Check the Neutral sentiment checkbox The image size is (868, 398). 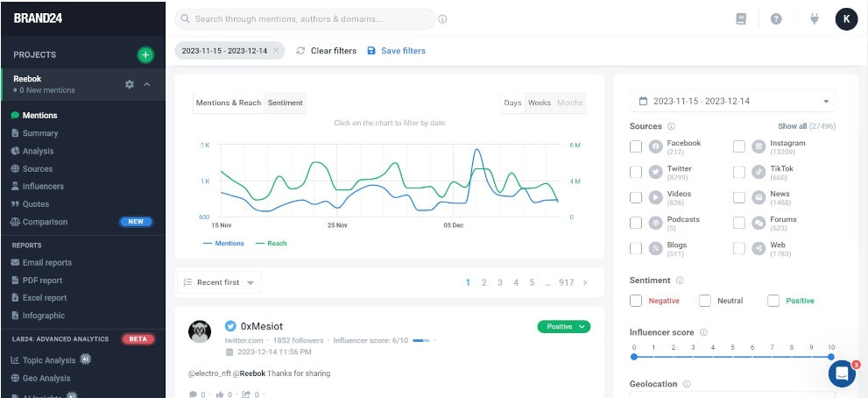pyautogui.click(x=705, y=301)
